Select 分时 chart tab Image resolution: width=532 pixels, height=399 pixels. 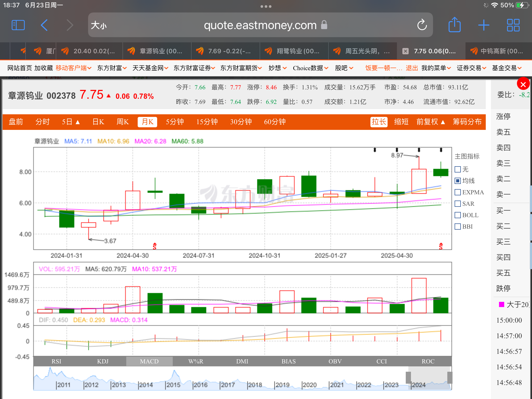[42, 122]
